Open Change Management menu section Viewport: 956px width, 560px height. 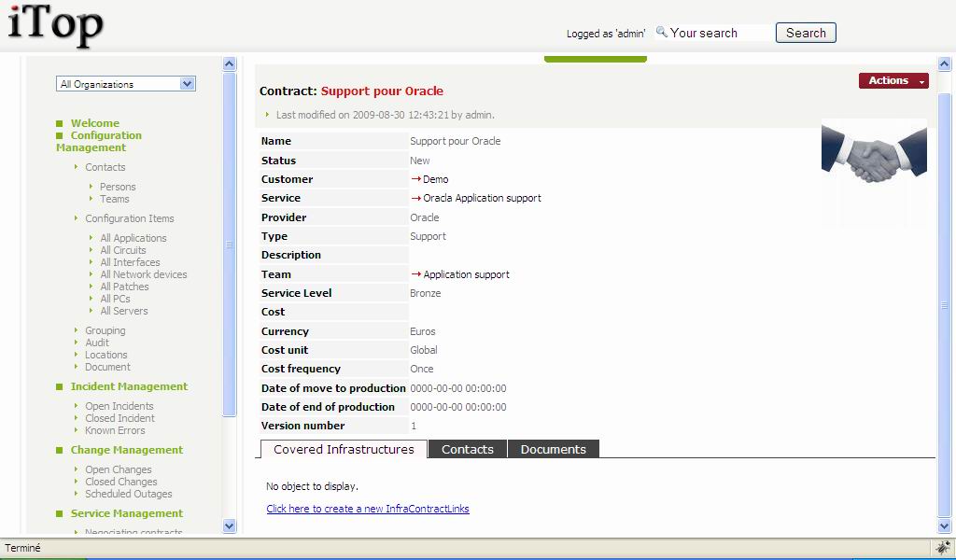pyautogui.click(x=127, y=450)
